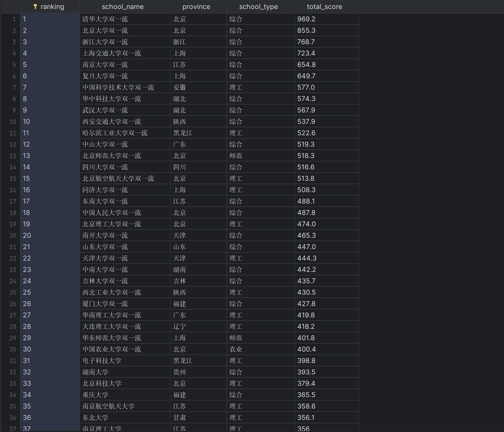
Task: Select the cell 四川大学双一流
Action: point(125,167)
